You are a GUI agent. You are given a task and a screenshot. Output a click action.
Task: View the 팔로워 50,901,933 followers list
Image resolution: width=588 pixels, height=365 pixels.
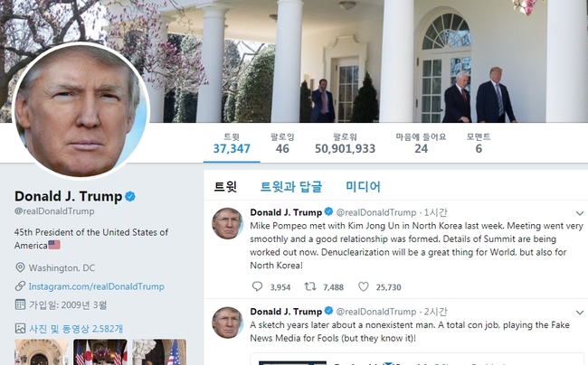coord(345,144)
